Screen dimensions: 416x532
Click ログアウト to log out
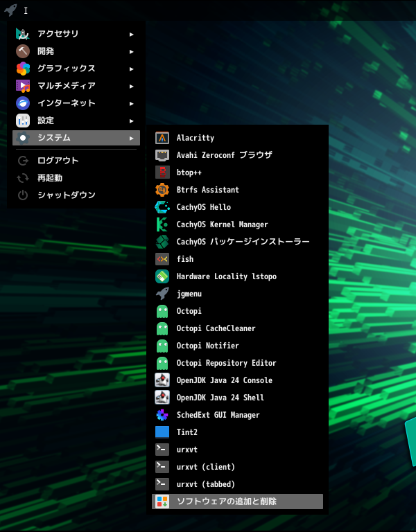point(58,161)
